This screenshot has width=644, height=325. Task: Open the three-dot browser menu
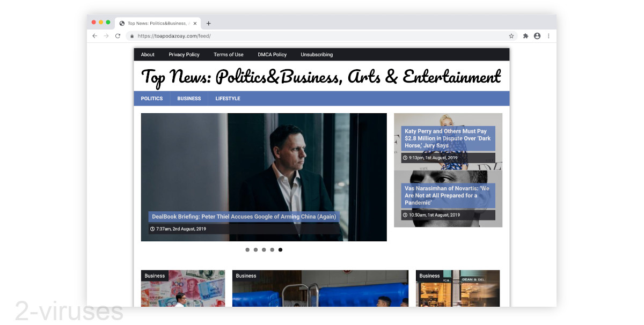click(x=548, y=35)
